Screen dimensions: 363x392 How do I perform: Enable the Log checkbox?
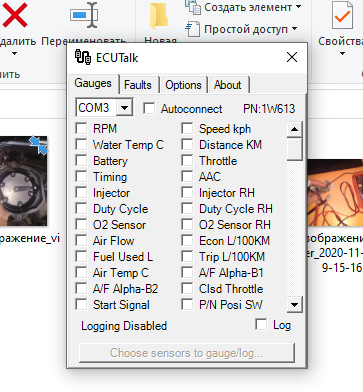(x=261, y=324)
